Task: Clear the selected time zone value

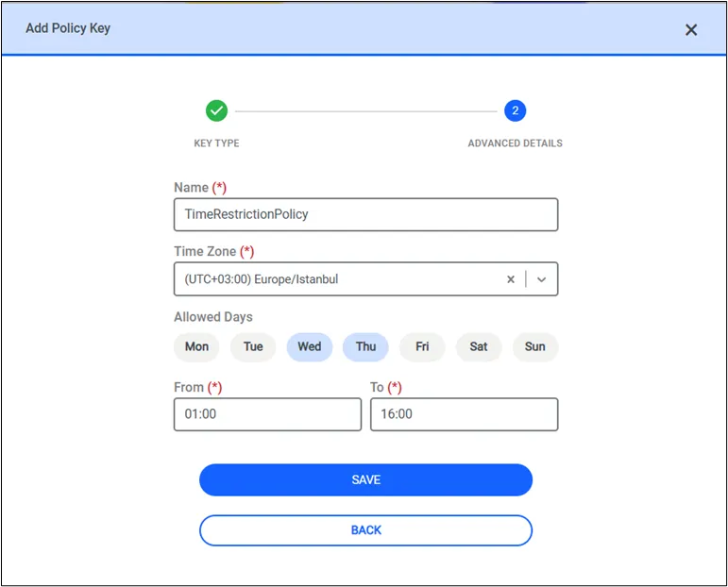Action: (511, 279)
